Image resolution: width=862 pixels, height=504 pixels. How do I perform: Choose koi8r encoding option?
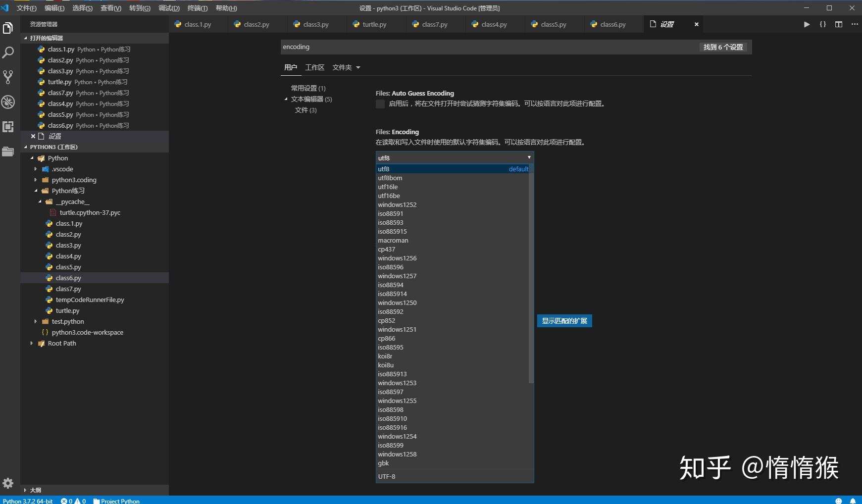coord(453,356)
